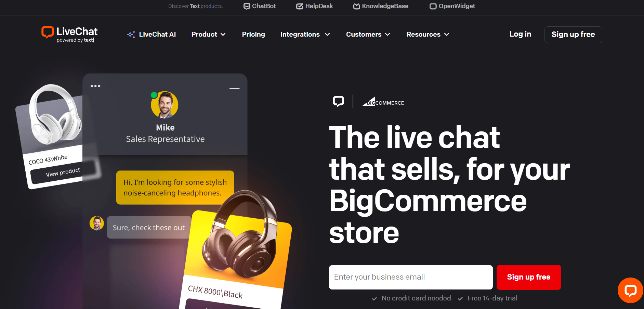Click the KnowledgeBase icon
The height and width of the screenshot is (309, 644).
pyautogui.click(x=357, y=6)
